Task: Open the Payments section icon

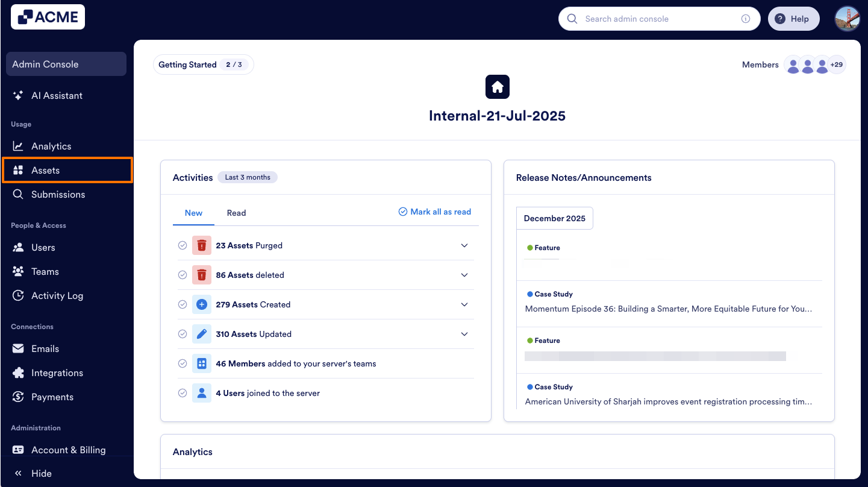Action: coord(18,397)
